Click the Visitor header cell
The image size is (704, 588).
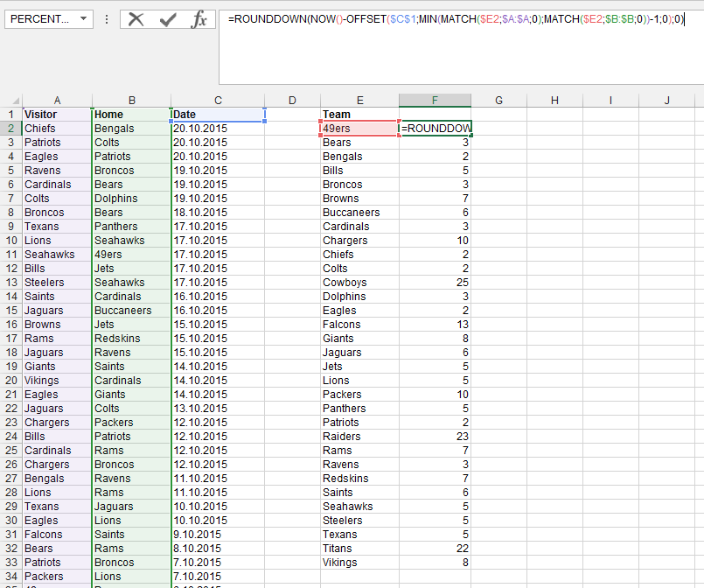(57, 115)
